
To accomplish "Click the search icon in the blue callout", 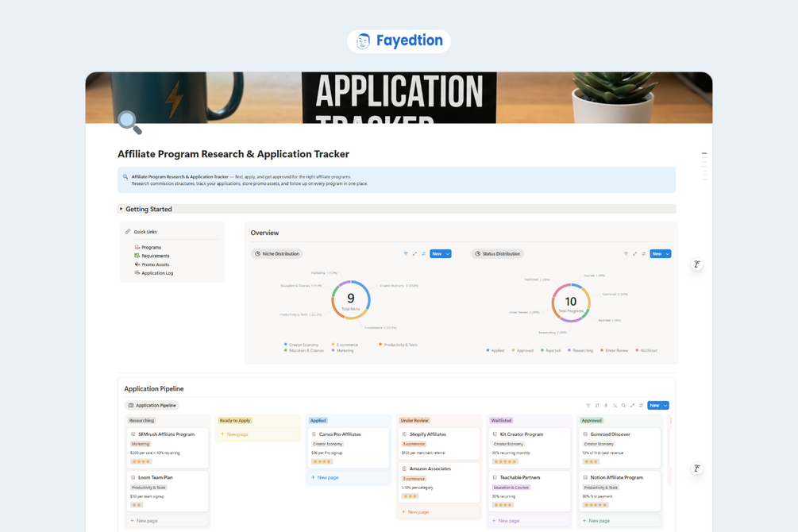I will 125,176.
